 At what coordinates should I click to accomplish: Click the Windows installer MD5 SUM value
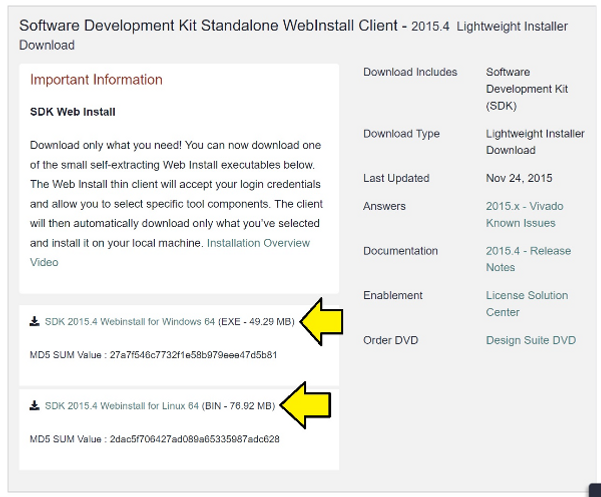click(x=154, y=355)
